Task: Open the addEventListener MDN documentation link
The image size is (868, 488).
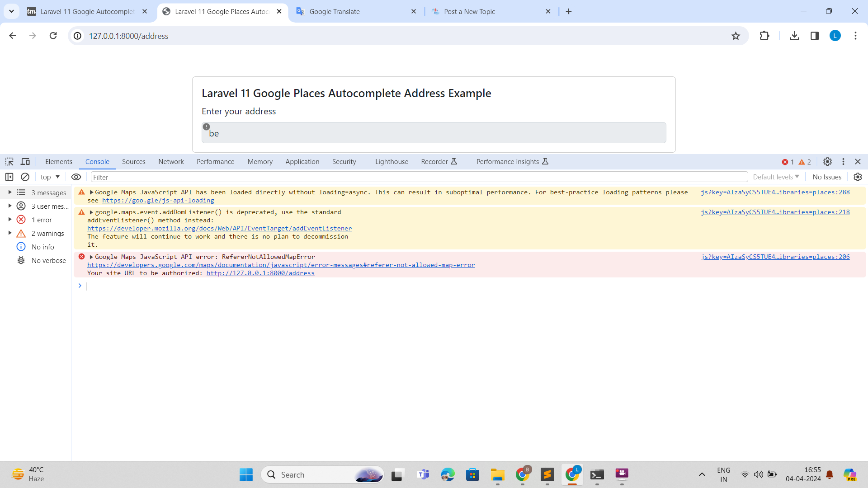Action: click(x=219, y=228)
